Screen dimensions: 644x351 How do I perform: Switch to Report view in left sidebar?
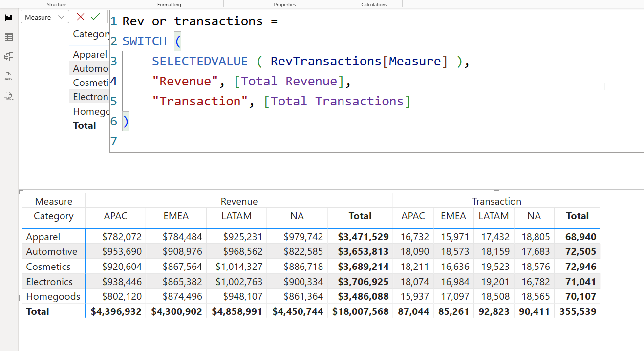(x=9, y=18)
